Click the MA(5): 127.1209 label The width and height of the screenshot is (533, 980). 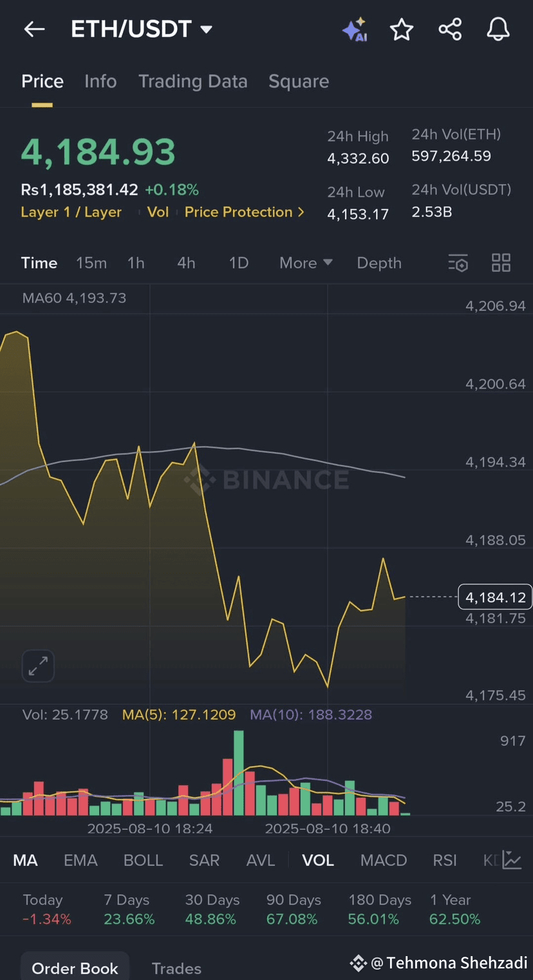(x=179, y=715)
